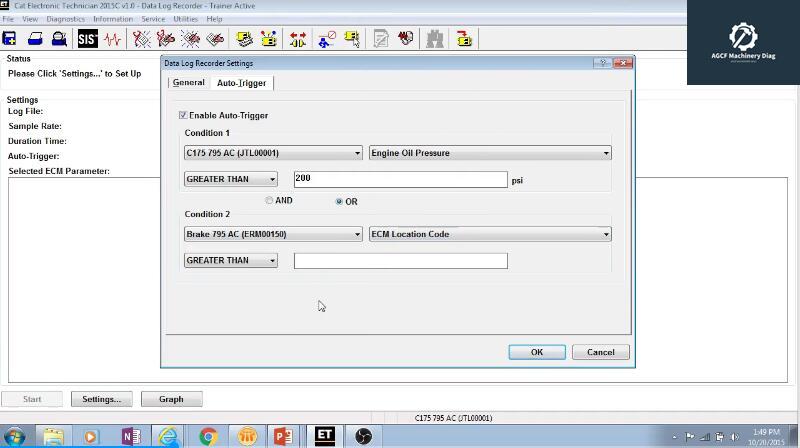The height and width of the screenshot is (448, 800).
Task: Click the Help question mark in dialog title bar
Action: tap(603, 63)
